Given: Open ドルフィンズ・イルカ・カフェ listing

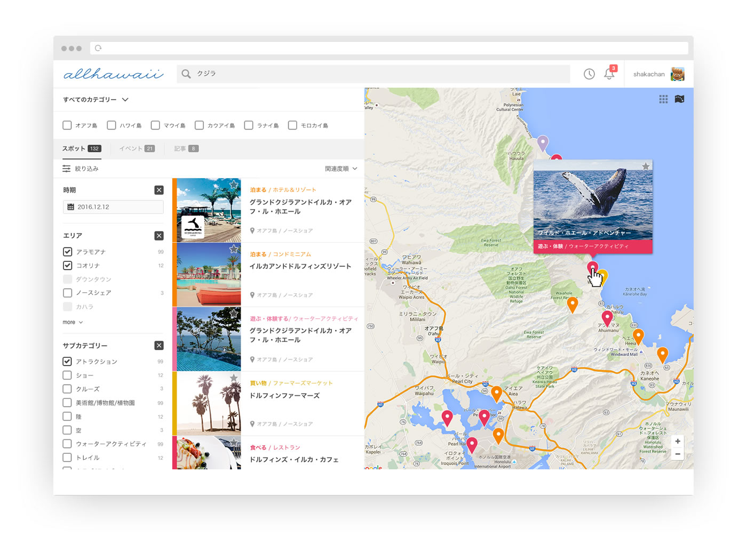Looking at the screenshot, I should pyautogui.click(x=294, y=460).
